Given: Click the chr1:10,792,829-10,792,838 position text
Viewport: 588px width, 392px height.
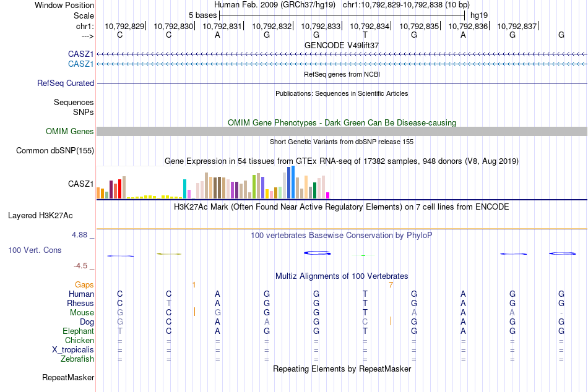Looking at the screenshot, I should (406, 5).
